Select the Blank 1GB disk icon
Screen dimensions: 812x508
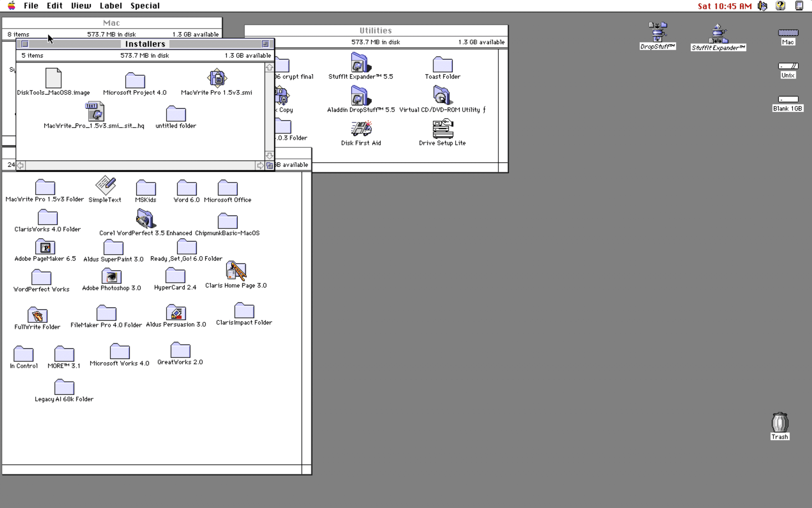(788, 99)
